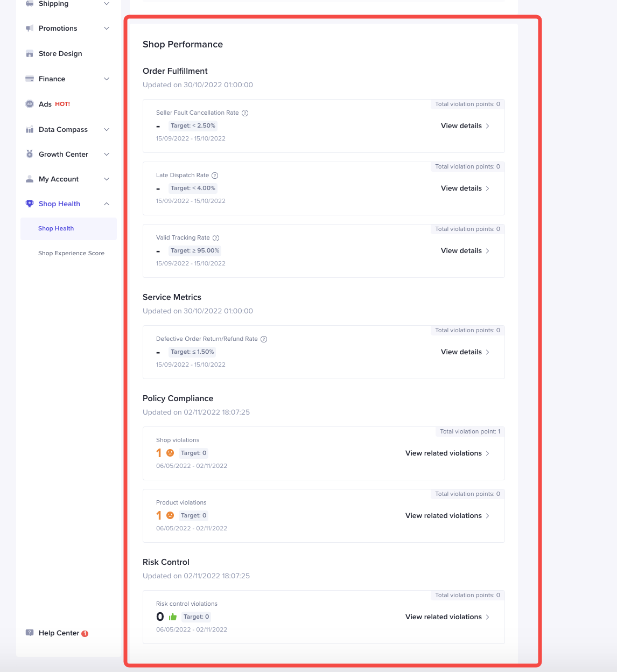
Task: Expand the Growth Center menu
Action: (x=107, y=155)
